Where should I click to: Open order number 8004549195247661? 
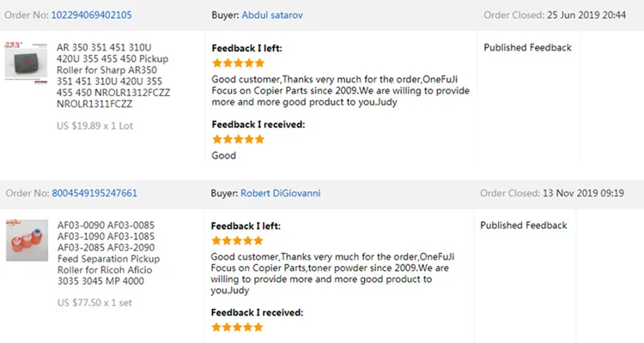click(x=94, y=193)
